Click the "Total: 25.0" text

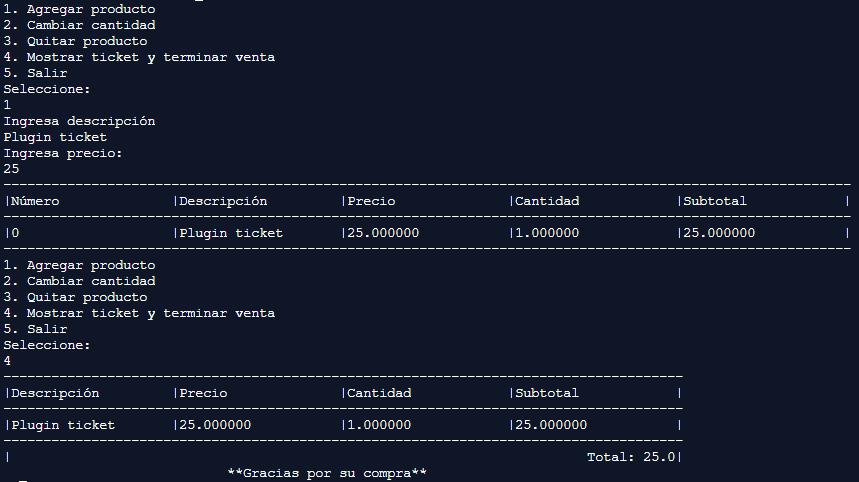631,457
